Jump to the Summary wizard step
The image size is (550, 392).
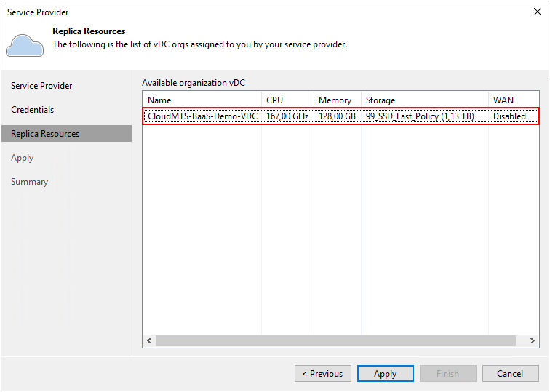[x=30, y=182]
